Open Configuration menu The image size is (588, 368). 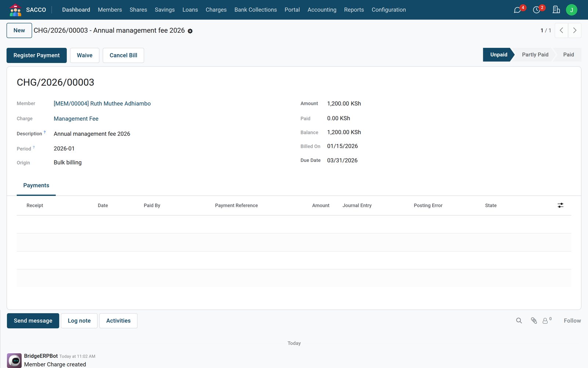coord(389,10)
